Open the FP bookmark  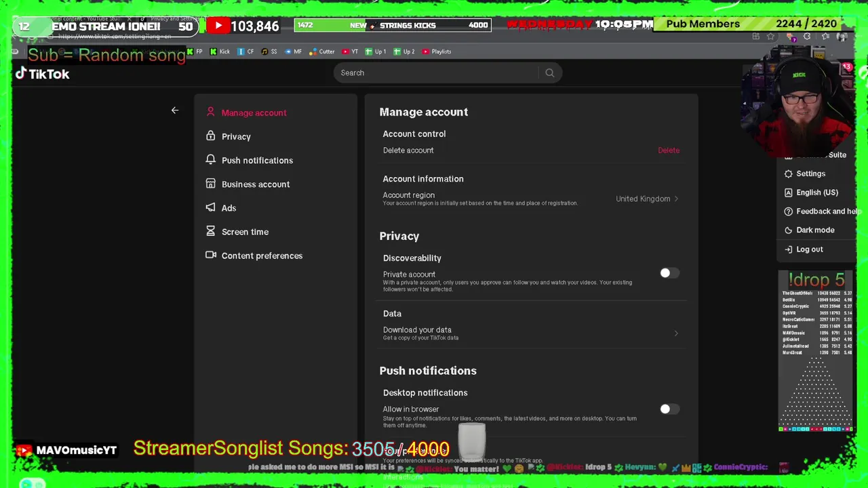[195, 52]
